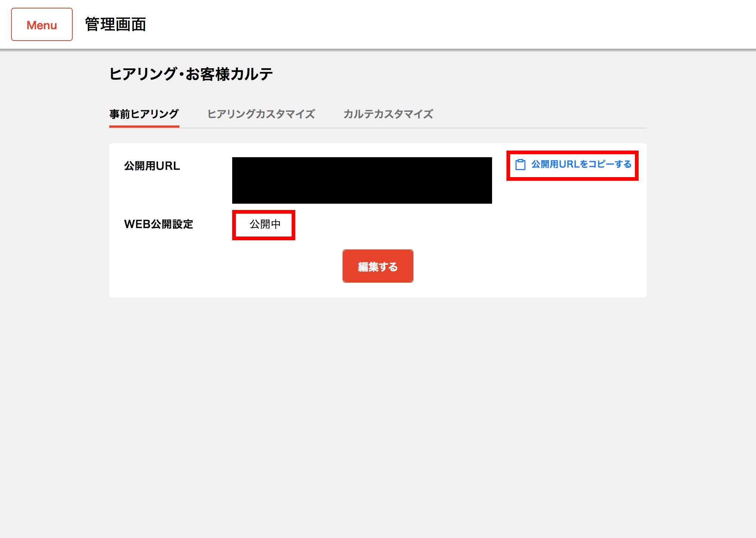Switch to ヒアリングカスタマイズ tab
Viewport: 756px width, 538px height.
[x=261, y=114]
